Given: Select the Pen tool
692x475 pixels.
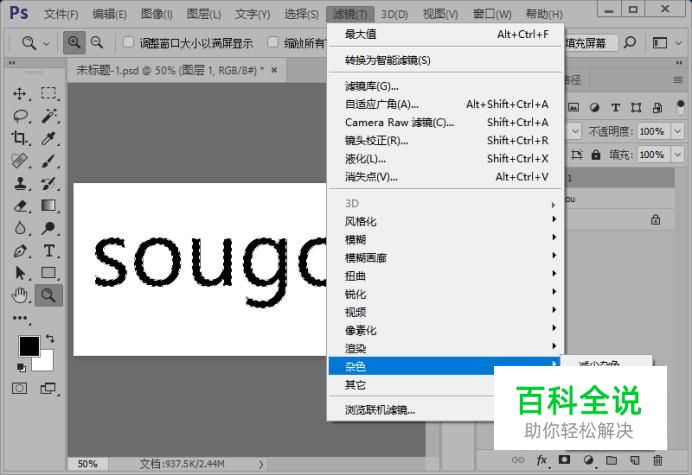Looking at the screenshot, I should [x=20, y=251].
